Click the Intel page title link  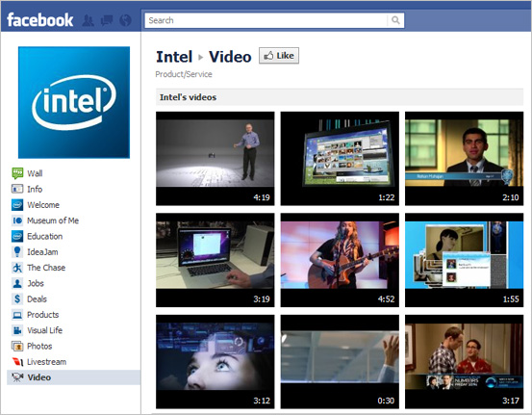coord(174,57)
